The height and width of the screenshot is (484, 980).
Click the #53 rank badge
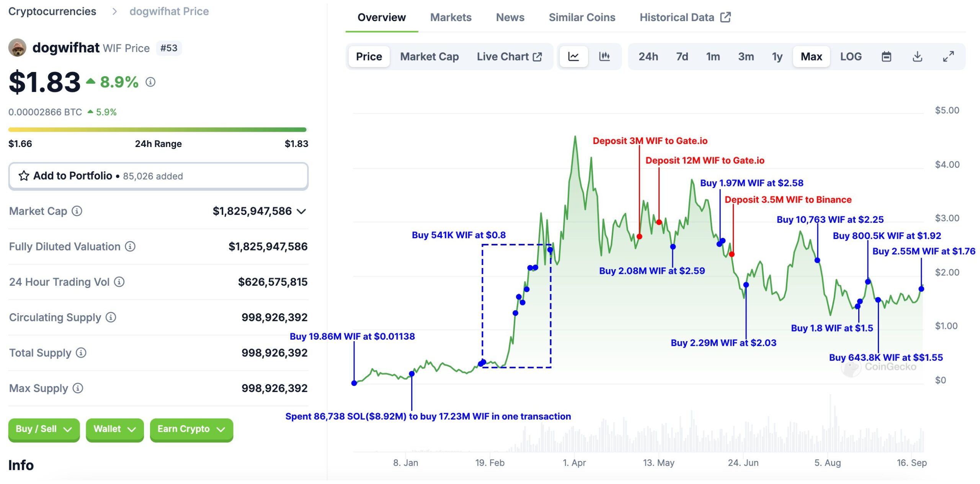[169, 48]
